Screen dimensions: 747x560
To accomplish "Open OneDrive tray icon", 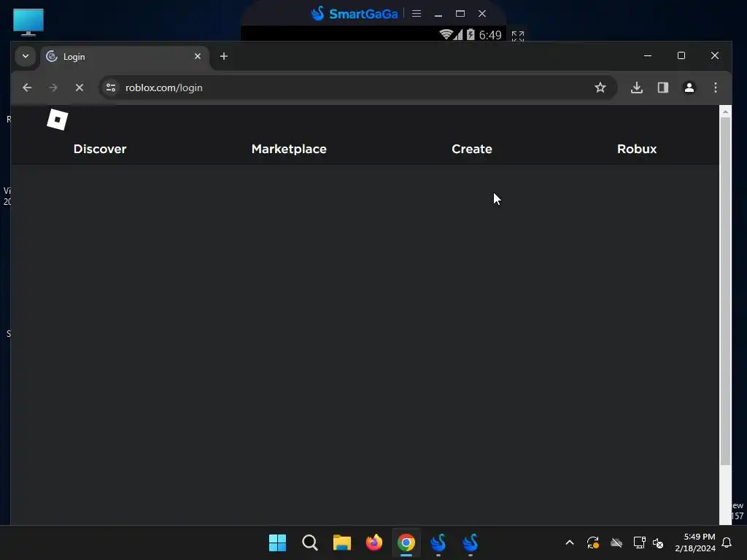I will [616, 542].
